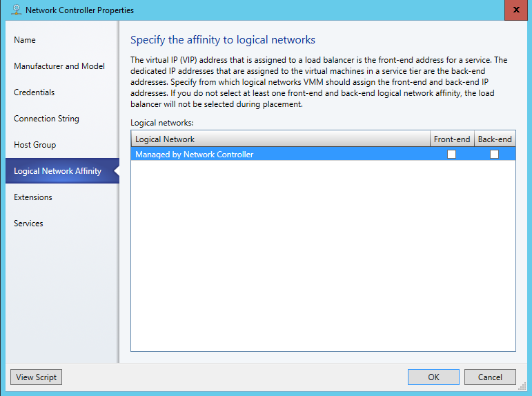Open the Name page
The height and width of the screenshot is (396, 532).
(25, 40)
